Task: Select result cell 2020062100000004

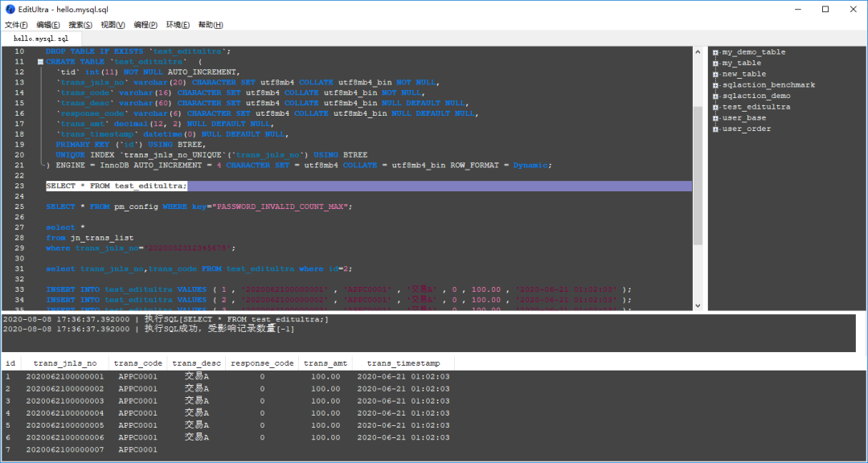Action: click(65, 413)
